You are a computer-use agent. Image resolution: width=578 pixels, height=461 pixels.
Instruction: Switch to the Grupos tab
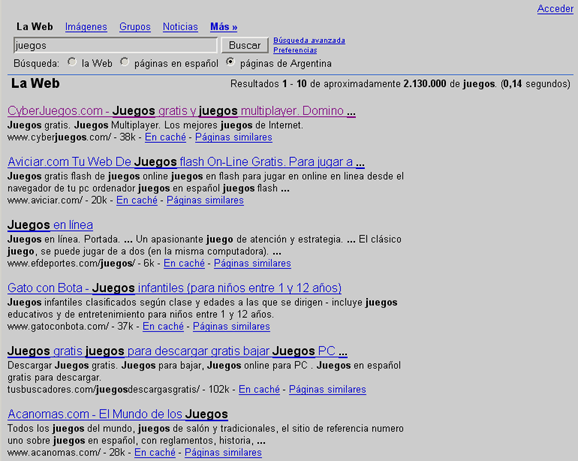(x=135, y=27)
